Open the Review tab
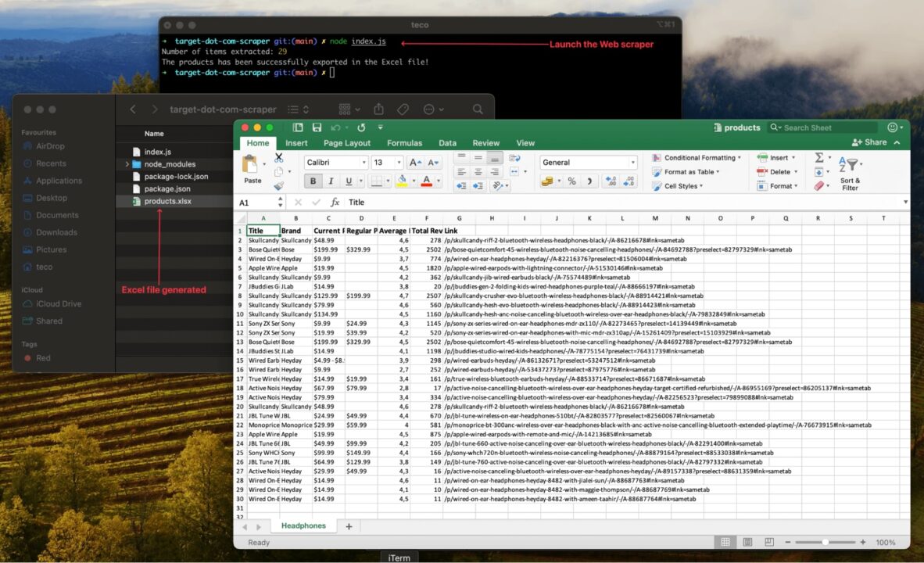The height and width of the screenshot is (563, 924). click(485, 142)
